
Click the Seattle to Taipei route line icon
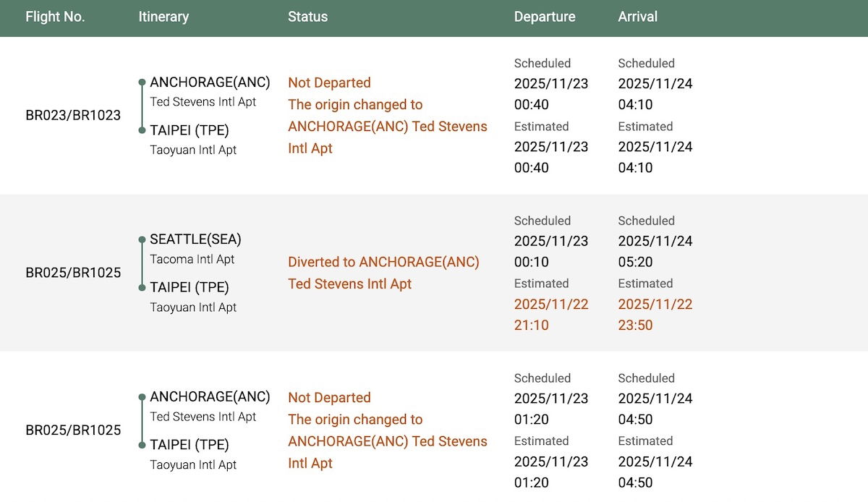click(x=142, y=263)
